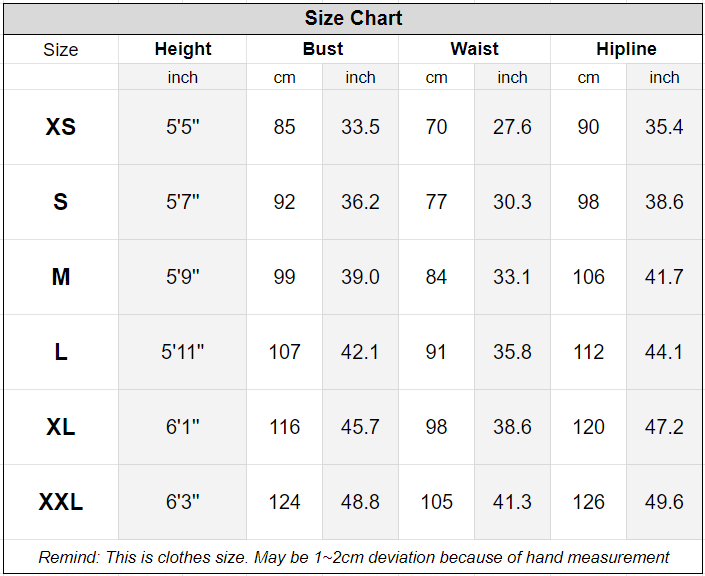Click bust cm value 116 for XL
The image size is (705, 576).
[x=285, y=427]
